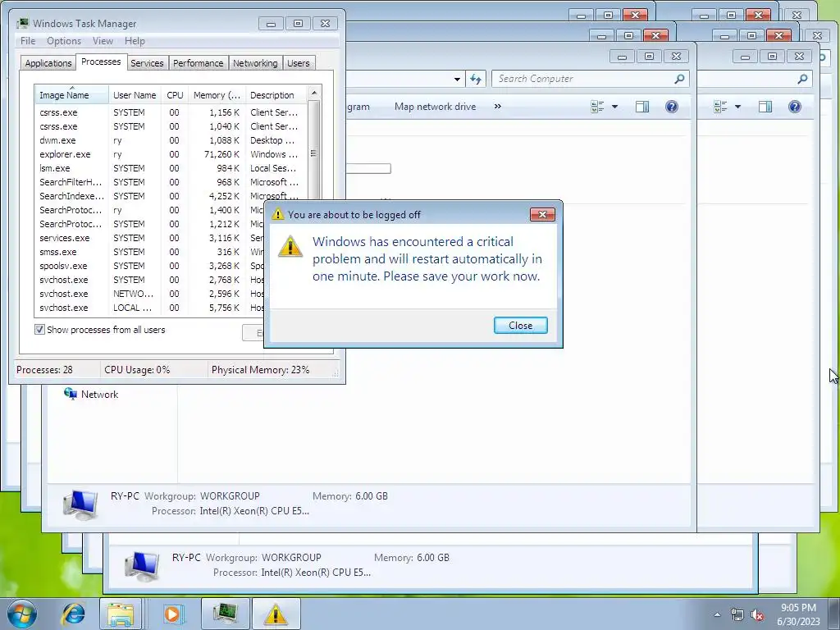The image size is (840, 630).
Task: Switch to the Users tab
Action: (299, 63)
